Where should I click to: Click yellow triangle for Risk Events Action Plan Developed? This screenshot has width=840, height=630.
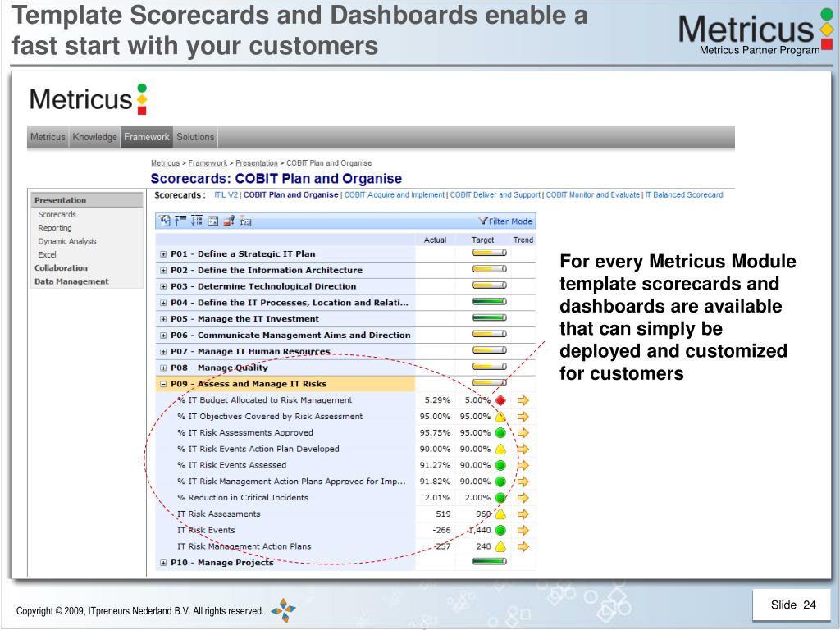pyautogui.click(x=501, y=449)
